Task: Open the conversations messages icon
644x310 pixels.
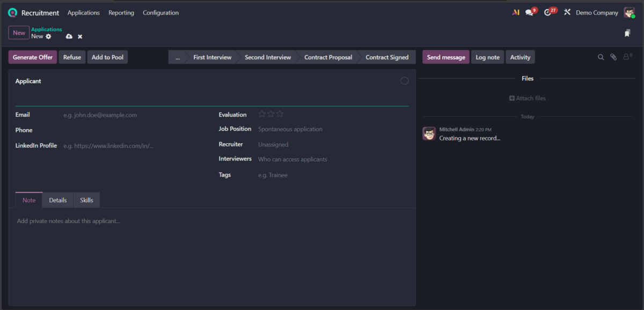Action: pos(530,12)
